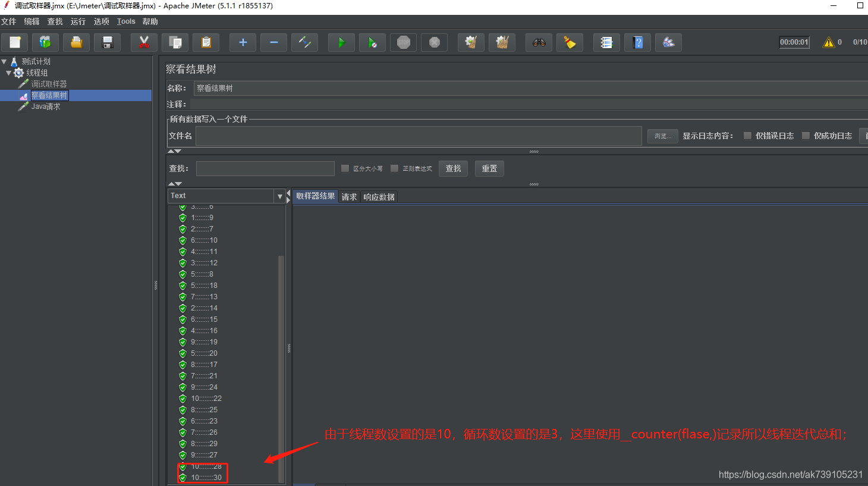Select result row 10::::::::22
868x486 pixels.
point(206,399)
